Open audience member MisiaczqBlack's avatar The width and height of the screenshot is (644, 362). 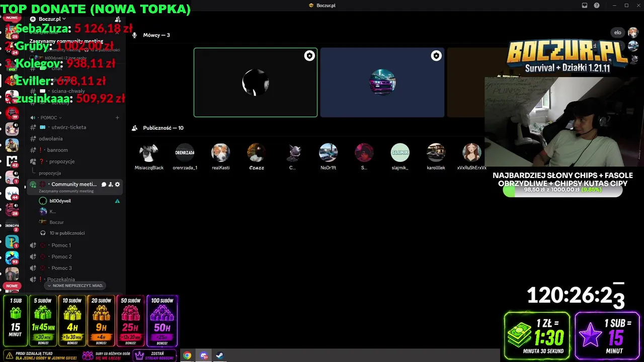(x=149, y=152)
